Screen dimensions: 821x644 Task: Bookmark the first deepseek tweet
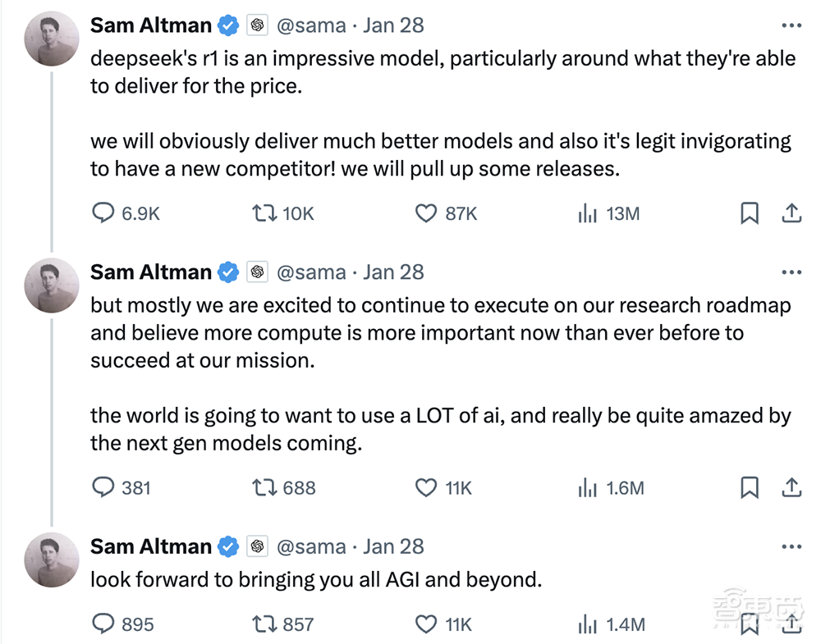[x=749, y=213]
